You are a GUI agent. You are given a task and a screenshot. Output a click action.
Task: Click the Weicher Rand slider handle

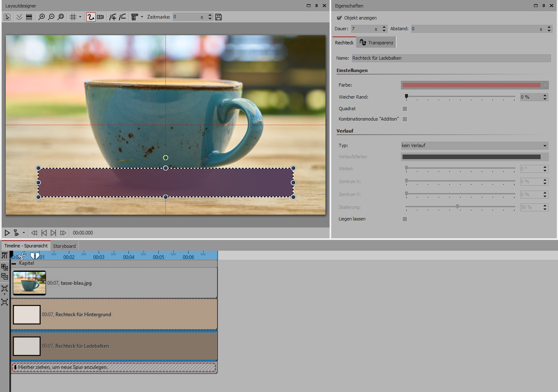pos(406,96)
